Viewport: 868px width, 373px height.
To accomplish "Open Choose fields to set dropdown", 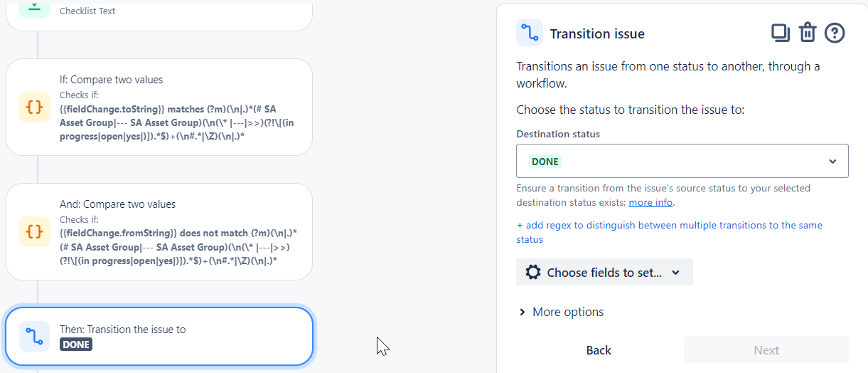I will [x=604, y=273].
